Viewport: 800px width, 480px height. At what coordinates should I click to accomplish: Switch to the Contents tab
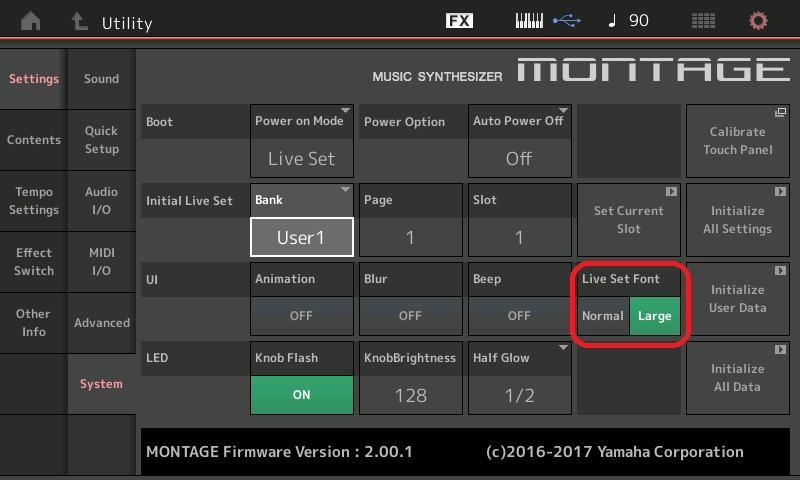[33, 140]
